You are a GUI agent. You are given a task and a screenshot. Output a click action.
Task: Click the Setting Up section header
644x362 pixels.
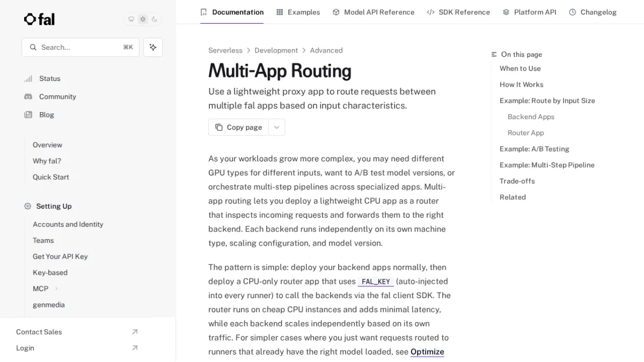point(54,206)
